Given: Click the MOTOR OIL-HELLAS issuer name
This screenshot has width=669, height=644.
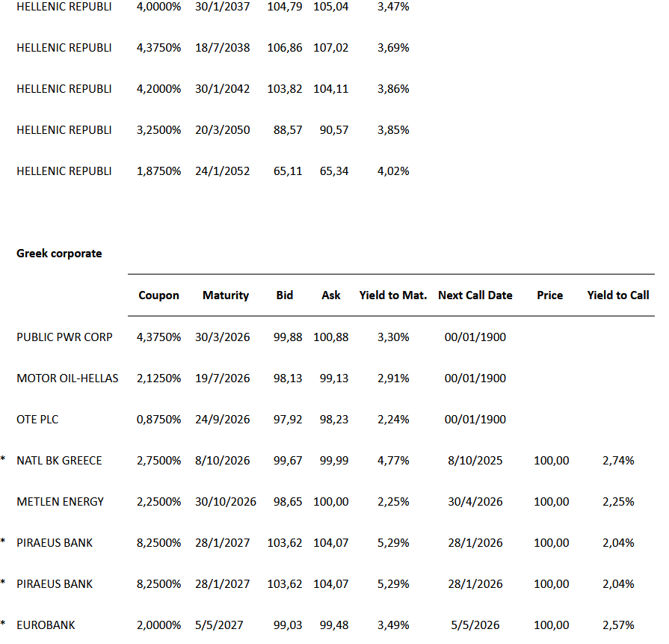Looking at the screenshot, I should 67,378.
